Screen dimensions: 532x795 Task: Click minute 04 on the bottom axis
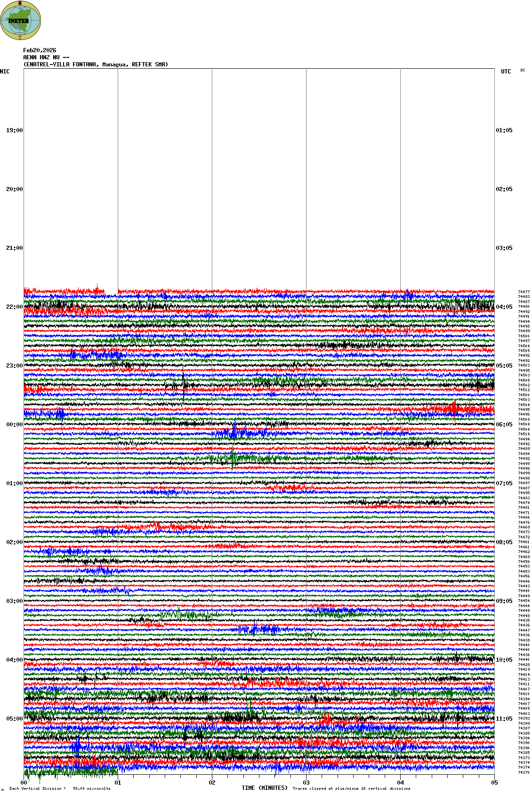(x=401, y=783)
